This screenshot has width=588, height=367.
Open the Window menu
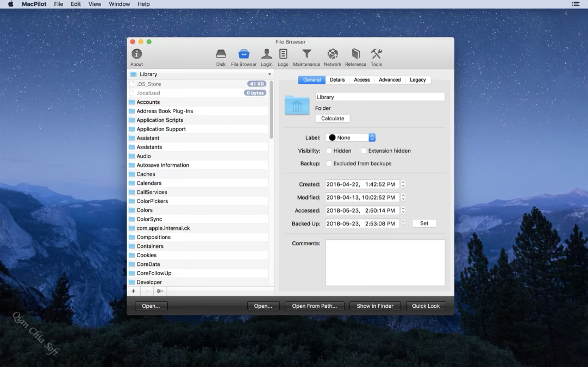tap(119, 4)
